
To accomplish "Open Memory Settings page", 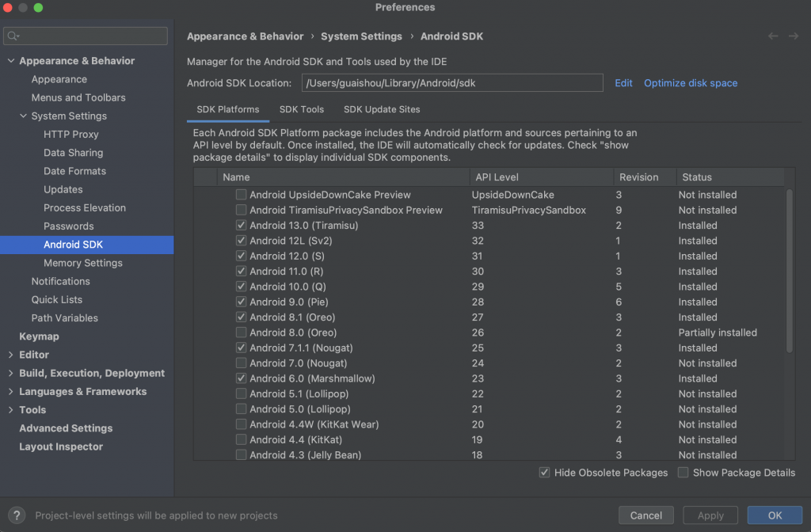I will (x=82, y=263).
